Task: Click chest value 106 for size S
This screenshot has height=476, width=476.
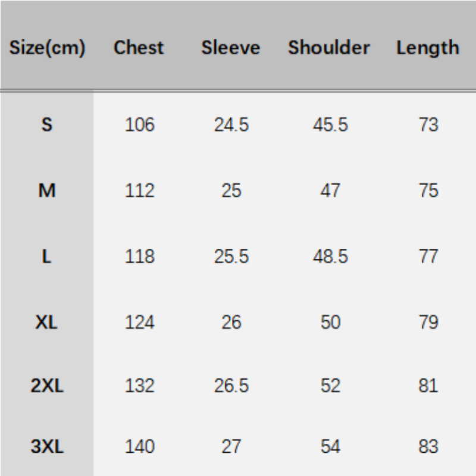Action: [140, 125]
